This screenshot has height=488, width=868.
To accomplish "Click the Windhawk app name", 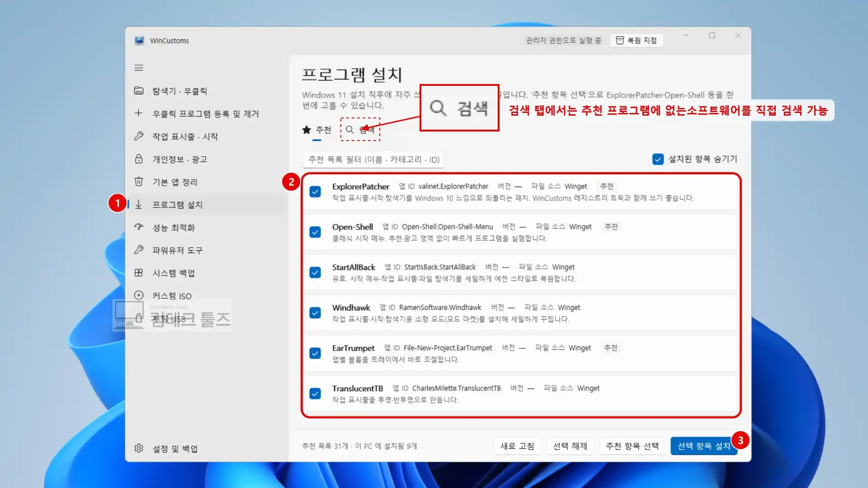I will pyautogui.click(x=351, y=308).
